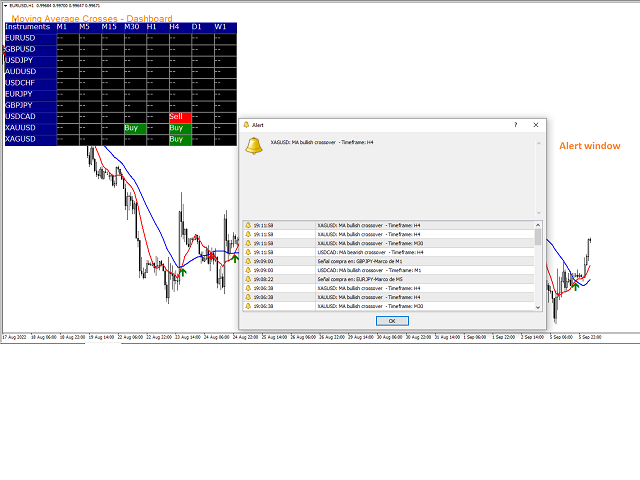The height and width of the screenshot is (480, 640).
Task: Click the '1 Sep 06:00' time axis label
Action: 475,338
